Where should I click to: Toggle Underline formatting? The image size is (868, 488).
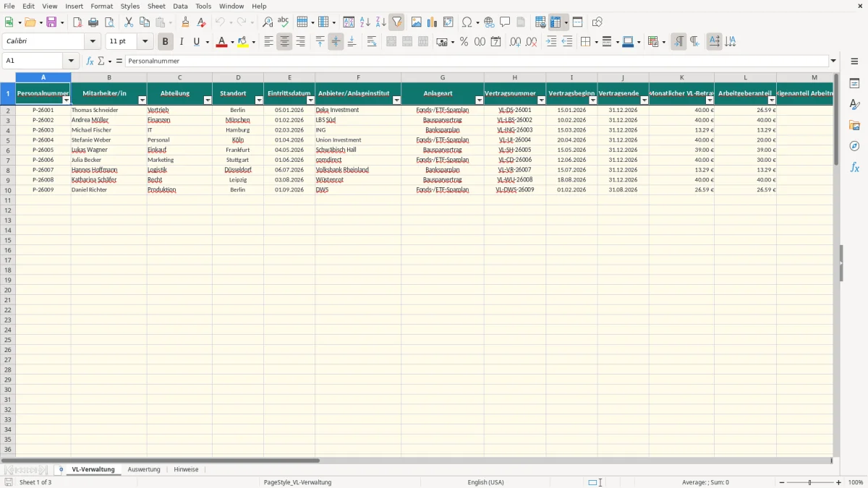pos(196,42)
